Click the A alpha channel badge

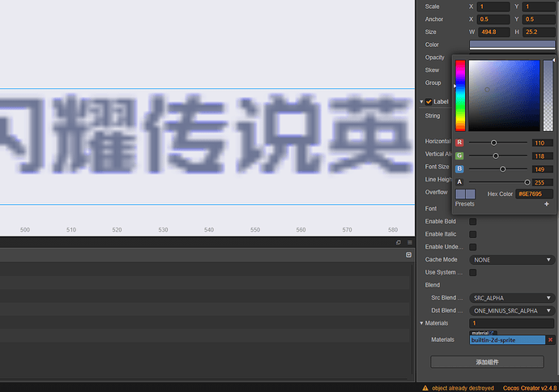[459, 182]
